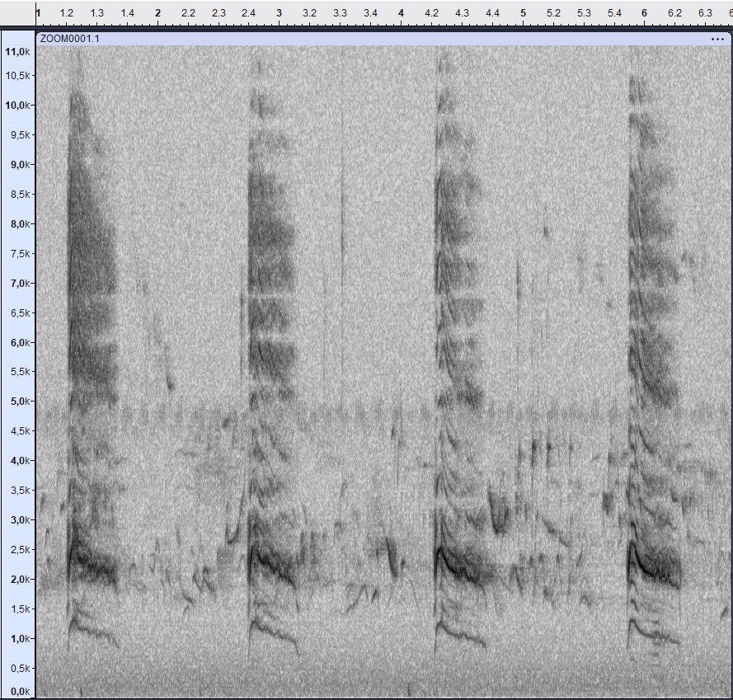The width and height of the screenshot is (733, 700).
Task: Click the 5.4 tick on the time ruler
Action: [614, 13]
